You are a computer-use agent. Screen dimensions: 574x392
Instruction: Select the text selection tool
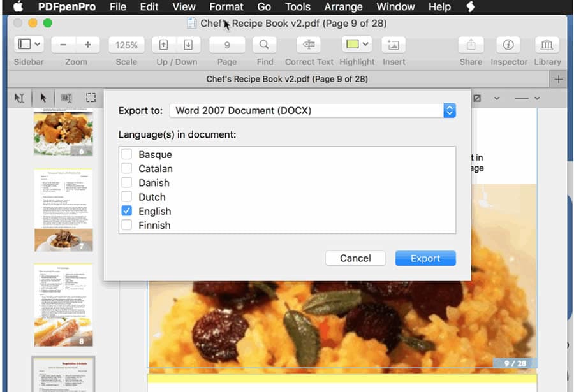coord(19,98)
